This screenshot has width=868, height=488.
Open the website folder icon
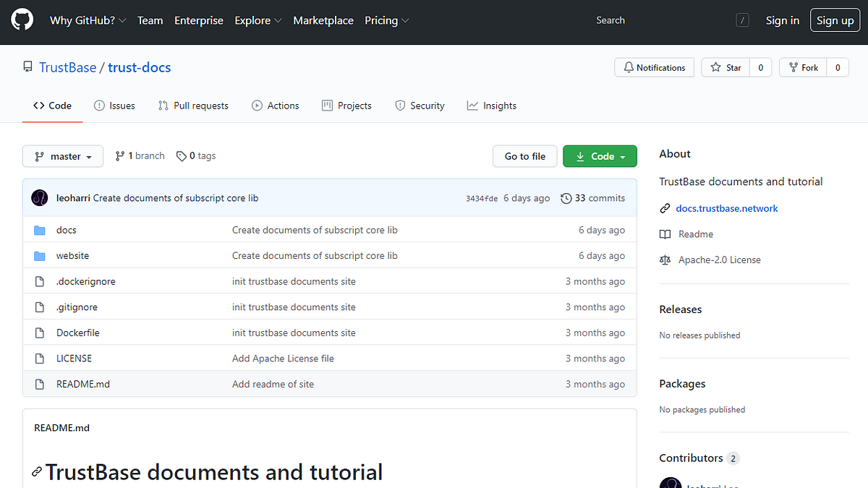(40, 256)
